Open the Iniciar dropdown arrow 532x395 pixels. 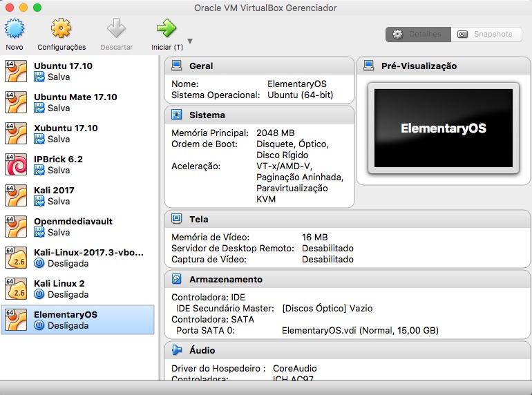pos(190,41)
